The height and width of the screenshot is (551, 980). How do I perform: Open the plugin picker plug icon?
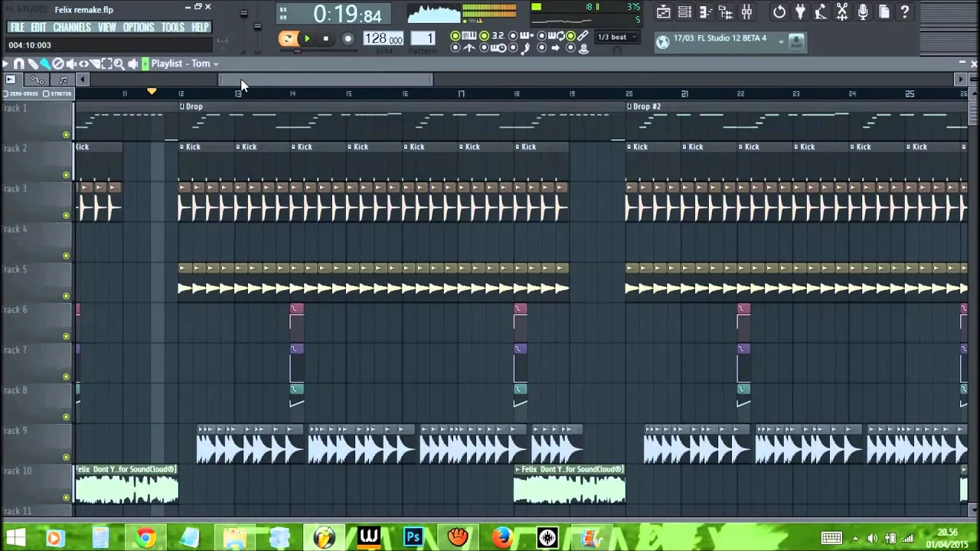click(800, 12)
